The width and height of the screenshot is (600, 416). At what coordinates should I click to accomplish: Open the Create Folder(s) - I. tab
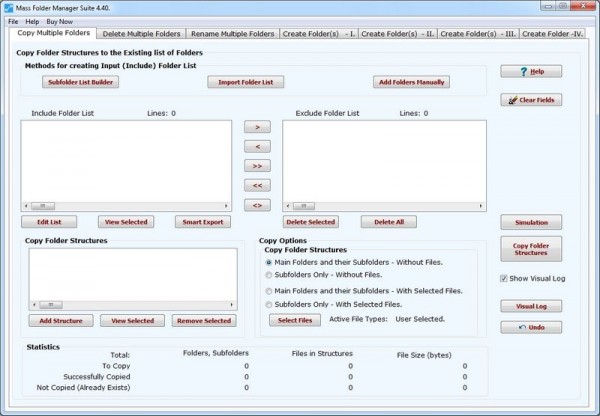(319, 34)
